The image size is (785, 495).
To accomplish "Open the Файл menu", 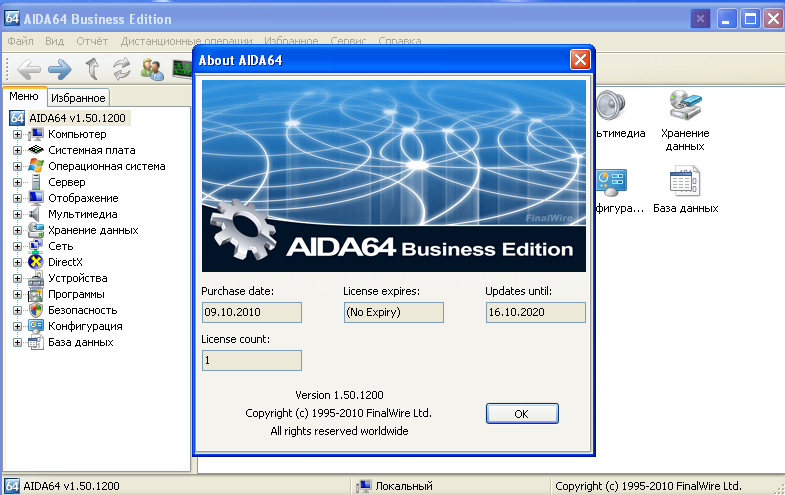I will tap(20, 41).
